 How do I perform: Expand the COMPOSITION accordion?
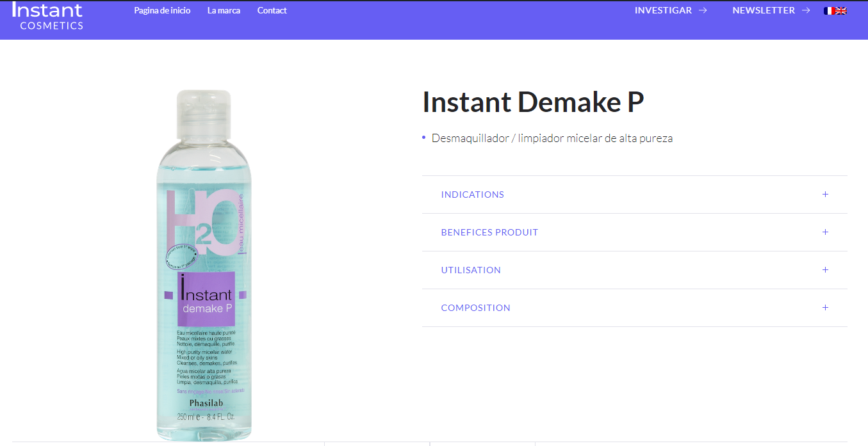634,308
